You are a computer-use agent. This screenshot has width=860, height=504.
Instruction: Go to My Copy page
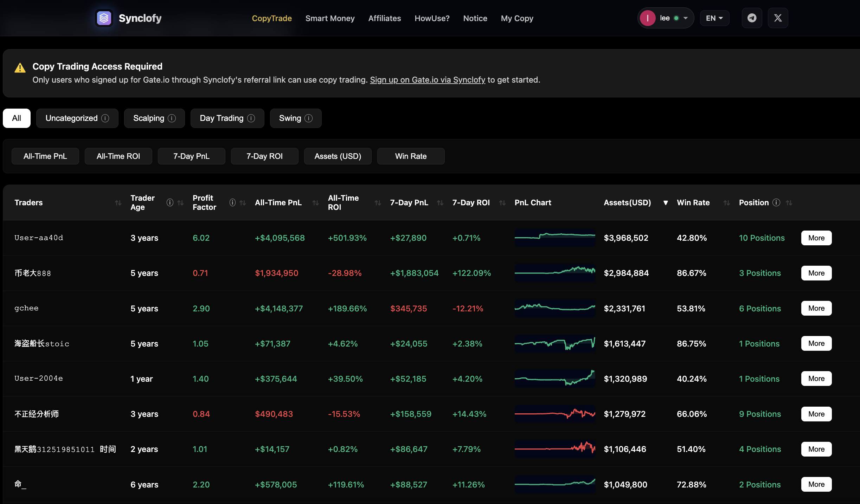pos(517,18)
